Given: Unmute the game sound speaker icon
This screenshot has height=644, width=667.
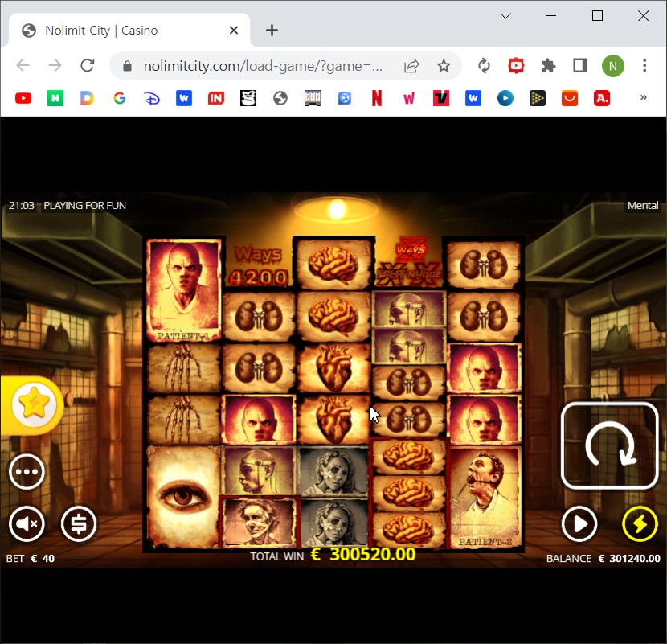Looking at the screenshot, I should coord(27,523).
